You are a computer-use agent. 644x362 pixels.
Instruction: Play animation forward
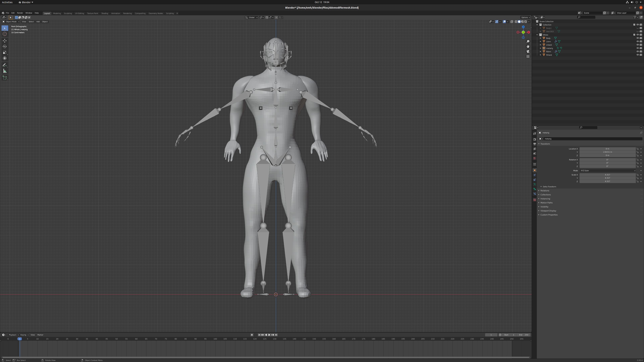pyautogui.click(x=269, y=335)
